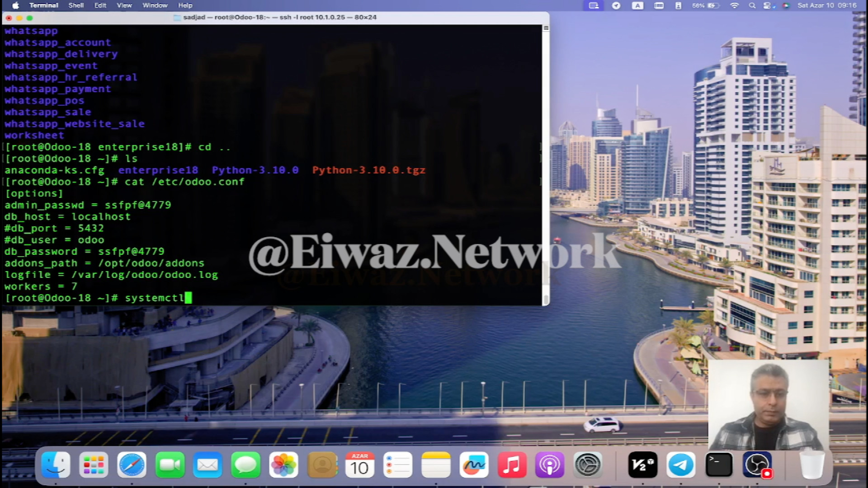The height and width of the screenshot is (488, 868).
Task: Open Contacts in the Dock
Action: coord(322,465)
